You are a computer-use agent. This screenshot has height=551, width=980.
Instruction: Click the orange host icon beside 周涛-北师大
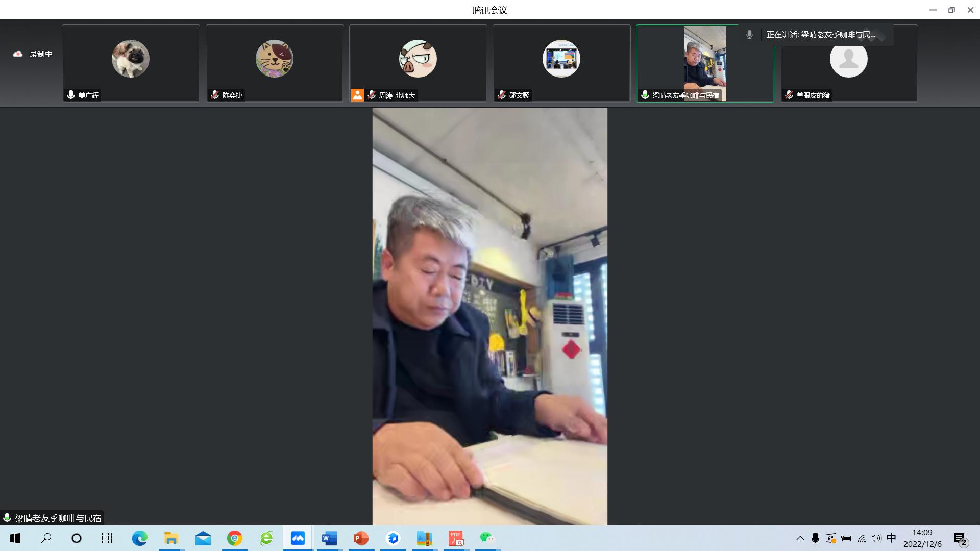(x=357, y=95)
